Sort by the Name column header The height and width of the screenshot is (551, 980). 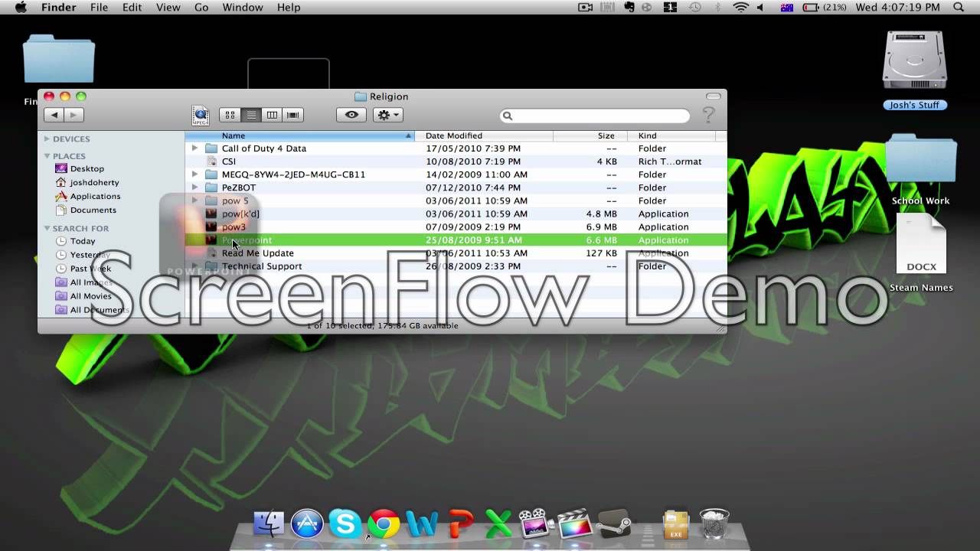(x=299, y=135)
